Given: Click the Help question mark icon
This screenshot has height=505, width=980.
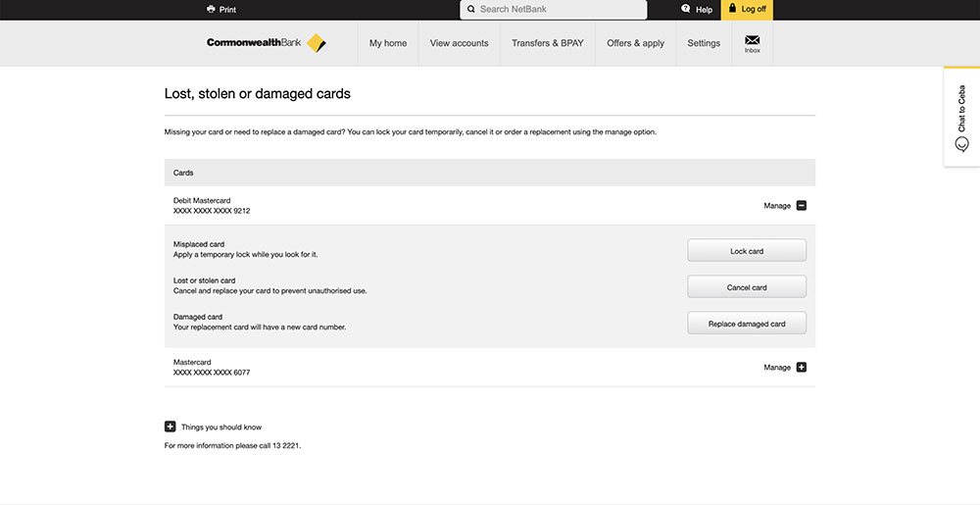Looking at the screenshot, I should [x=686, y=9].
